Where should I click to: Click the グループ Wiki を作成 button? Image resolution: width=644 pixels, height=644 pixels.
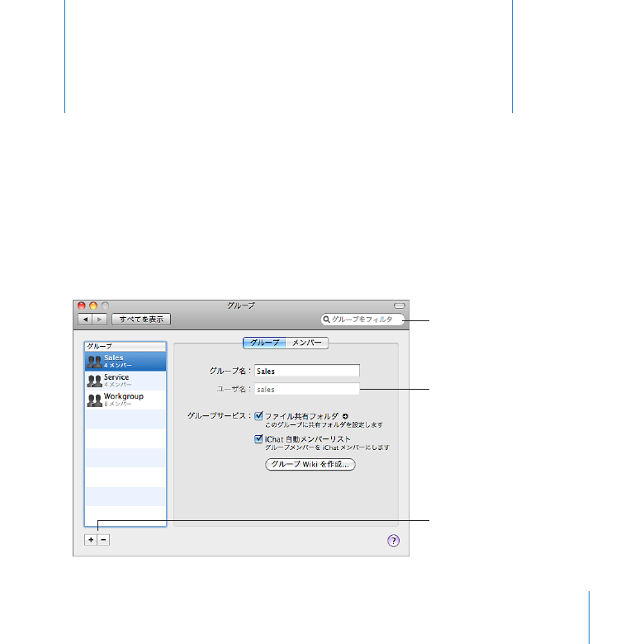point(310,464)
